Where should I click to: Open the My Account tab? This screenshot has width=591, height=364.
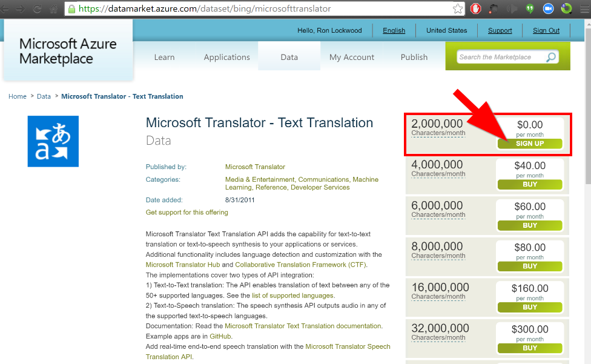351,58
